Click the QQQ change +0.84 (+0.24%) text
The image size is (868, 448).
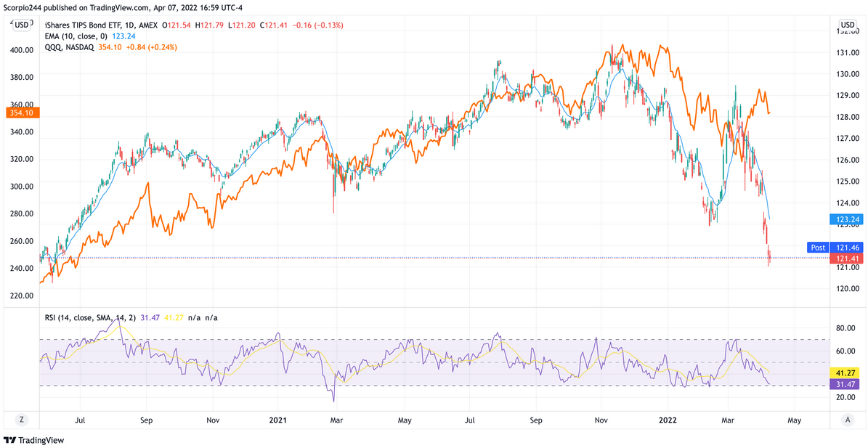click(152, 47)
